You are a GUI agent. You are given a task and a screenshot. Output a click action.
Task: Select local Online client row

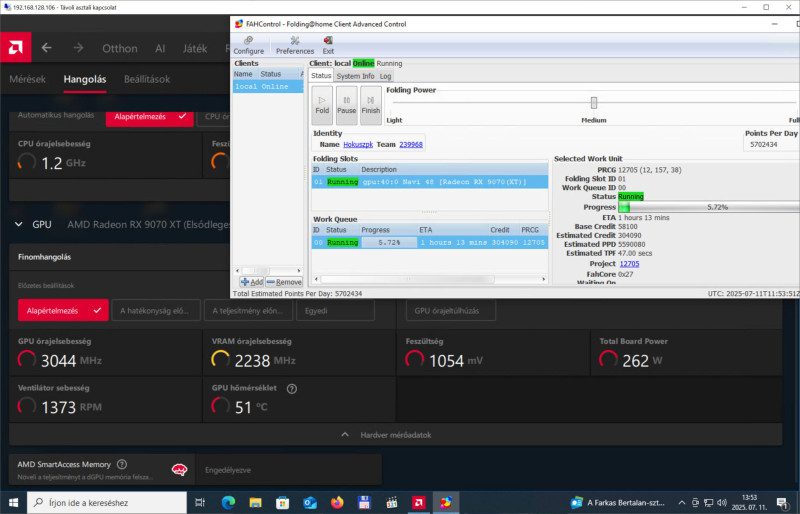(268, 87)
